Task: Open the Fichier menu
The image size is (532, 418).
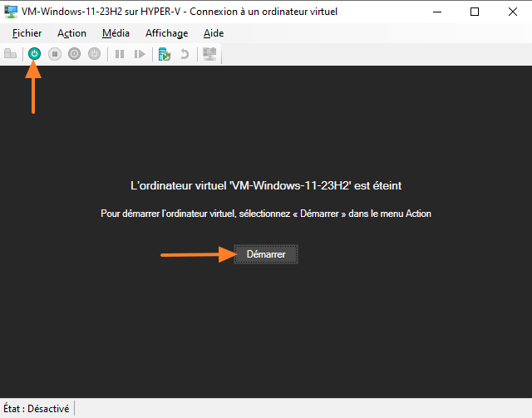Action: [27, 33]
